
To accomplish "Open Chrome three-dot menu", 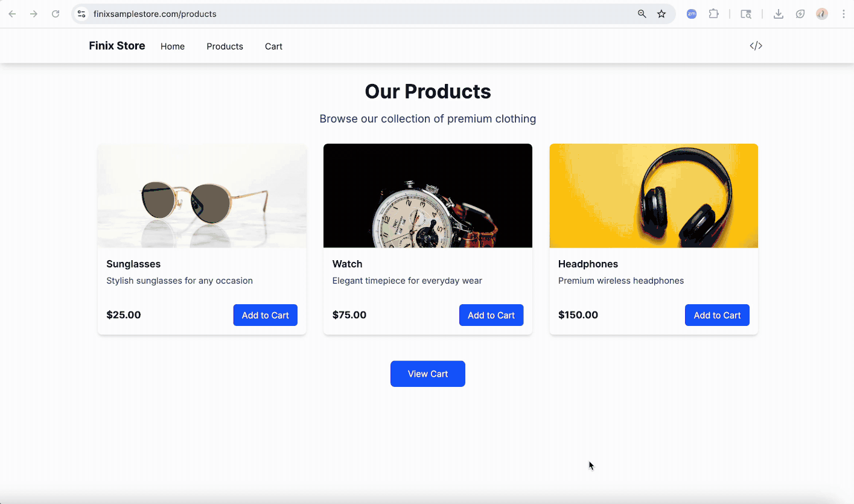I will [x=844, y=14].
